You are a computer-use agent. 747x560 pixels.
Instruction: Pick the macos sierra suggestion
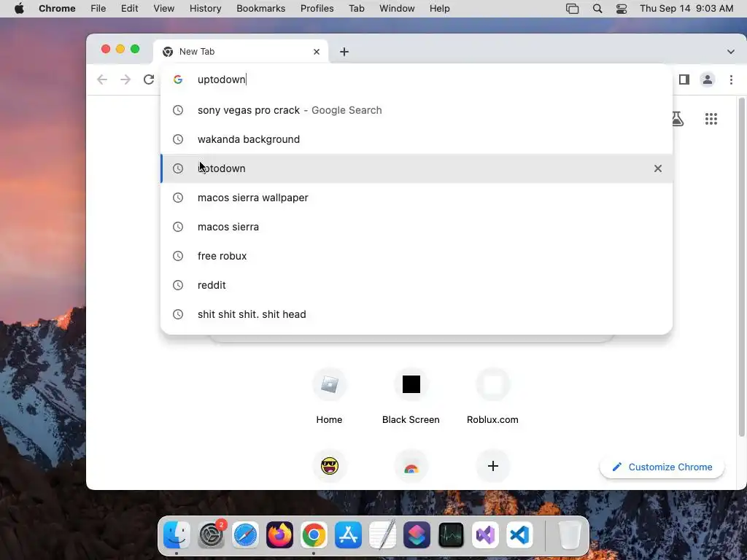pos(417,227)
